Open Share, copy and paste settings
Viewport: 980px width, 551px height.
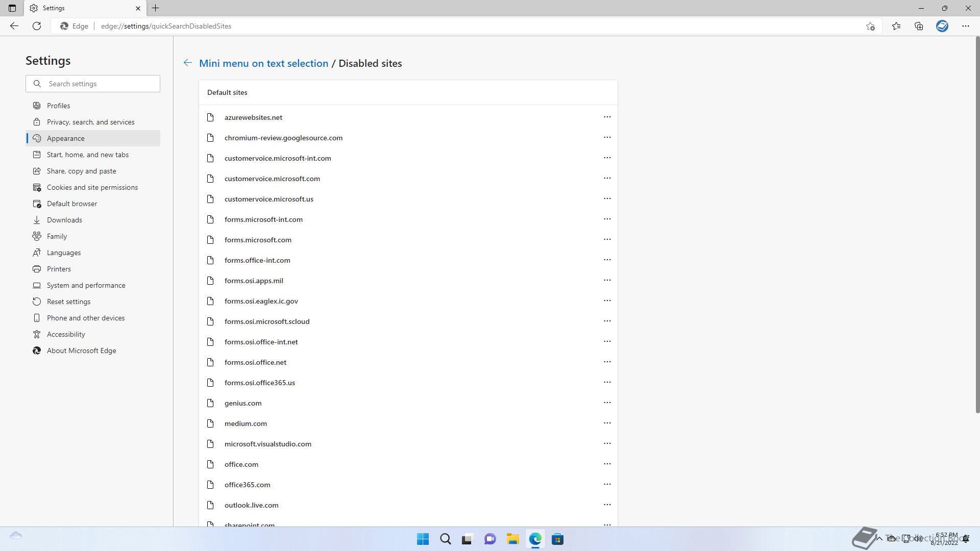[x=93, y=171]
